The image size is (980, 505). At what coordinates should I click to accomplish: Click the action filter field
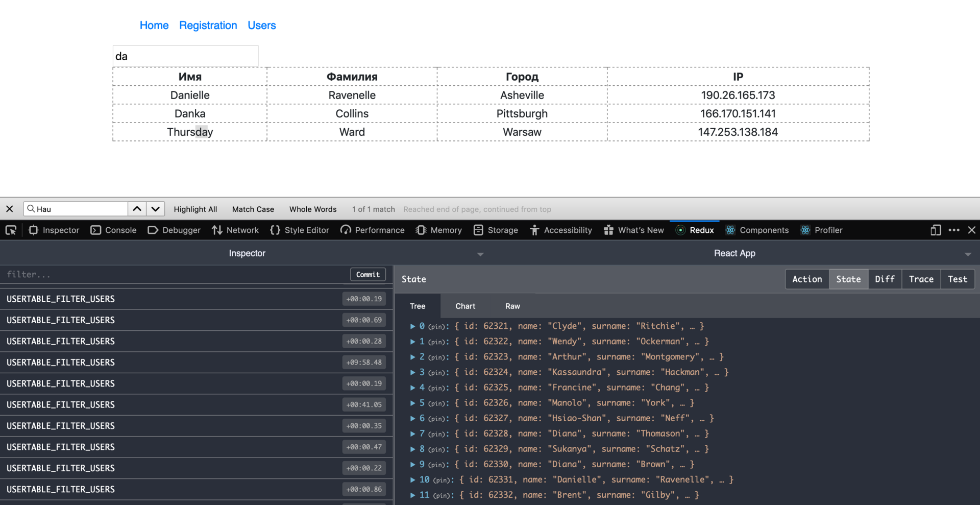[x=174, y=275]
